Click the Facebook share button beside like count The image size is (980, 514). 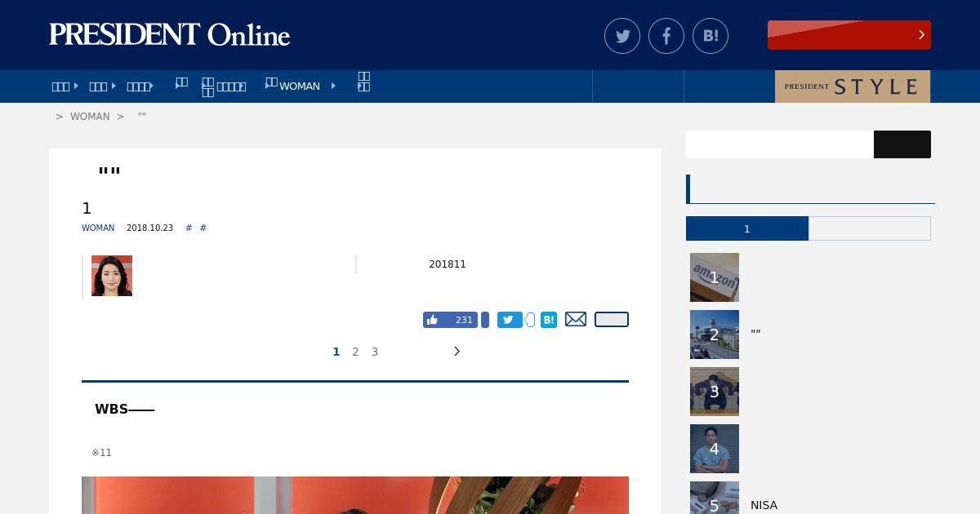[485, 320]
